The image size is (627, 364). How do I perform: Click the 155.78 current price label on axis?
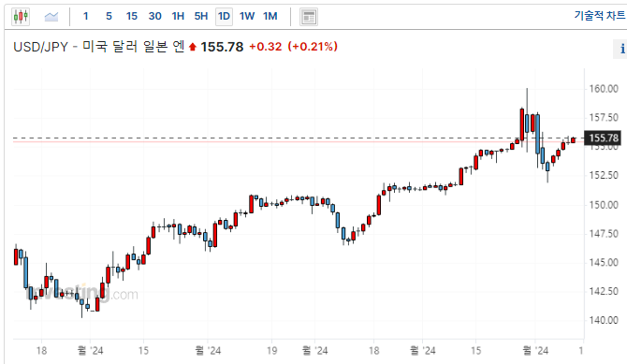[603, 138]
